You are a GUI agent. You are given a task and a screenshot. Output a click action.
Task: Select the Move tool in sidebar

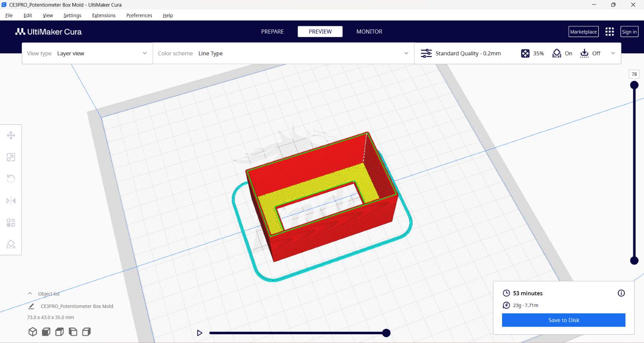coord(11,135)
